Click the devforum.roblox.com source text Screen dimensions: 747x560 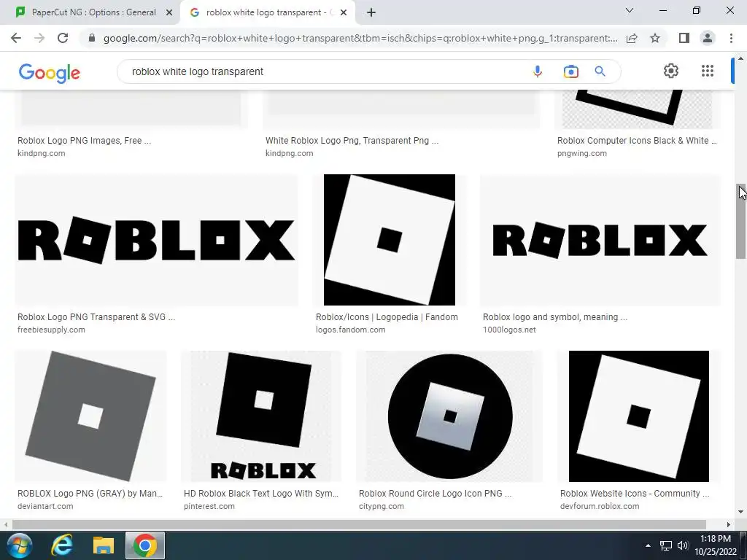coord(600,507)
